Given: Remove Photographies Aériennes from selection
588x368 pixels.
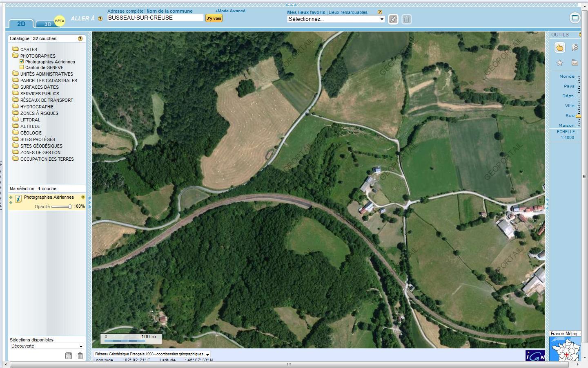Looking at the screenshot, I should coord(83,197).
